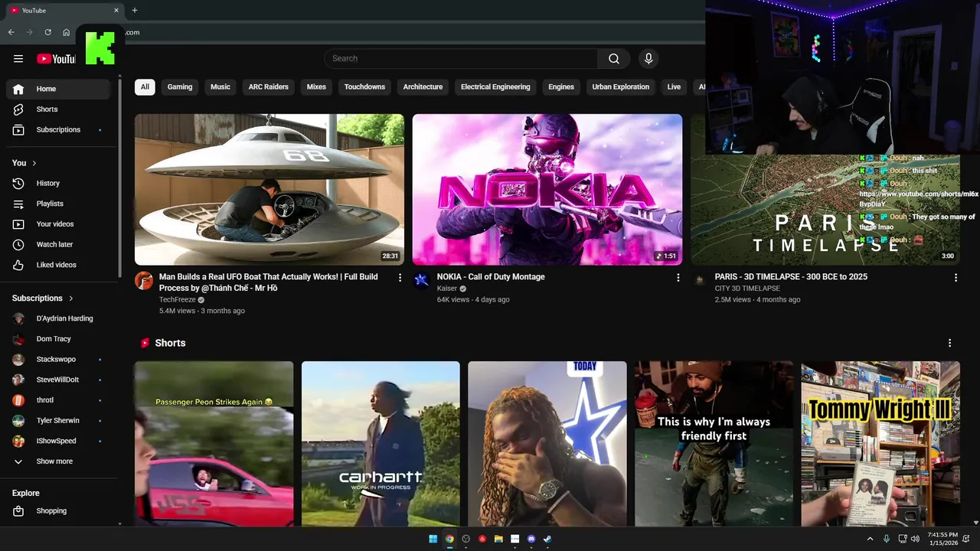Open Tommy Wright III short
Viewport: 980px width, 551px height.
click(x=880, y=444)
